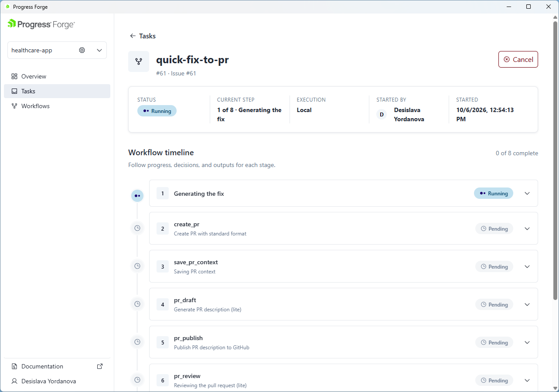This screenshot has width=559, height=392.
Task: Expand the Generating the fix step
Action: click(527, 193)
